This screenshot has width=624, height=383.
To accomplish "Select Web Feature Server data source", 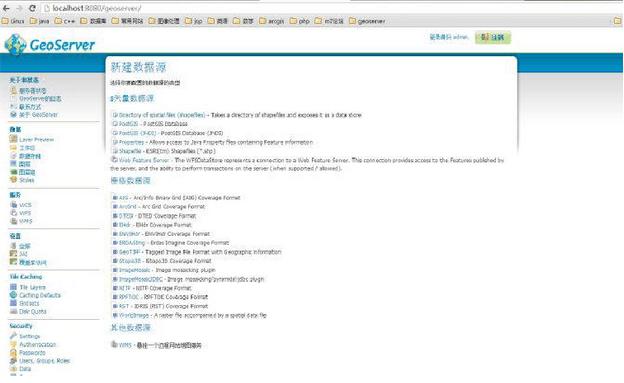I will coord(144,160).
